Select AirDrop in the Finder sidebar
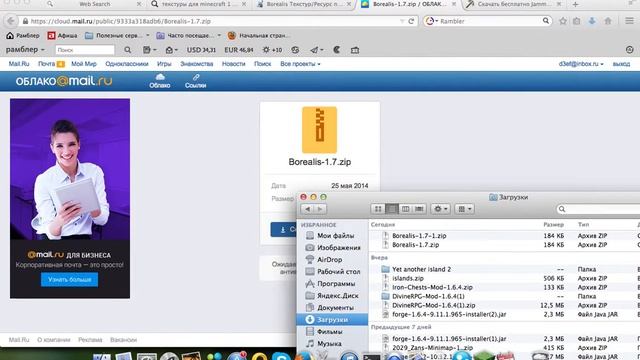640x360 pixels. point(330,260)
